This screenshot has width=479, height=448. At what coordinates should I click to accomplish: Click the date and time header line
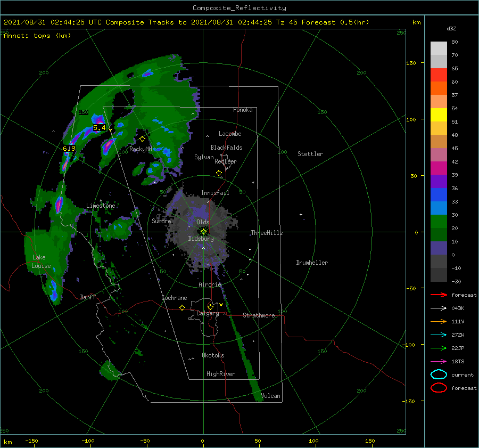(x=186, y=22)
